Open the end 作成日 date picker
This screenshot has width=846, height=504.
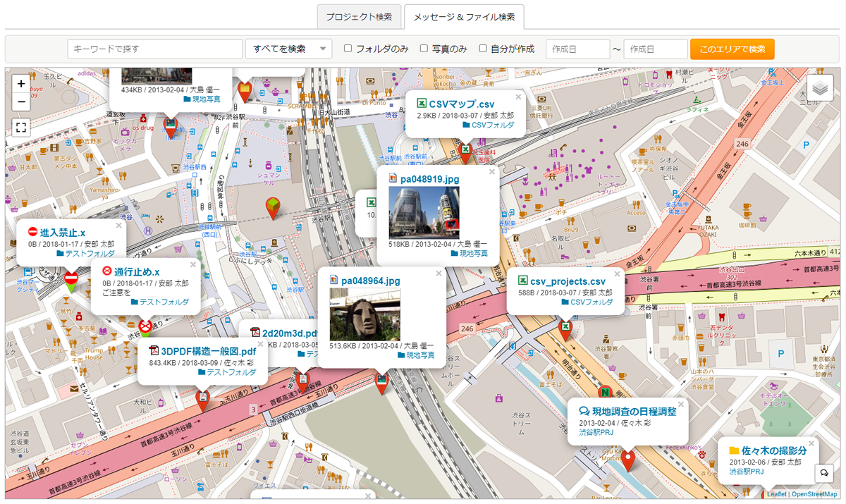pos(655,49)
